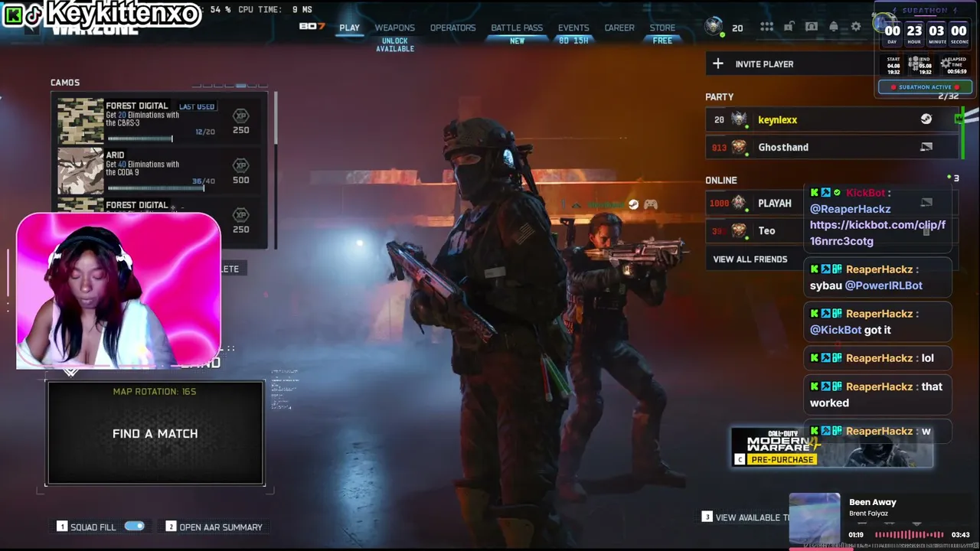
Task: Click the @ReaperHackz mention in KickBot message
Action: click(850, 209)
